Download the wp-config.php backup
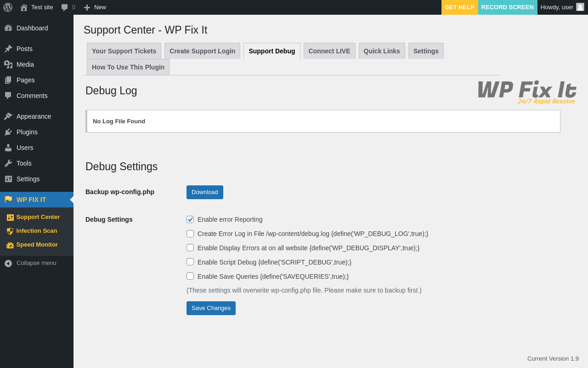Screen dimensions: 588x368 tap(205, 192)
